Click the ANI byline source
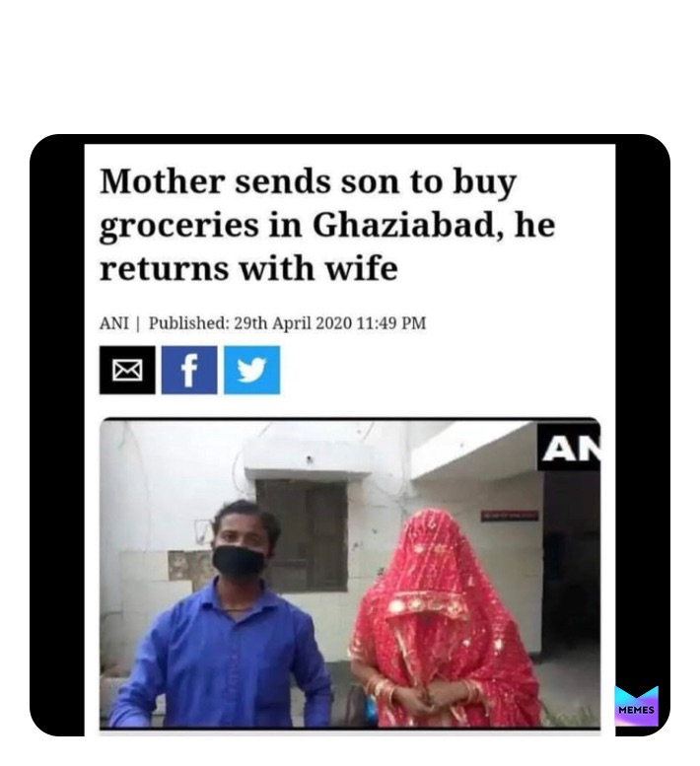The image size is (700, 766). (114, 323)
